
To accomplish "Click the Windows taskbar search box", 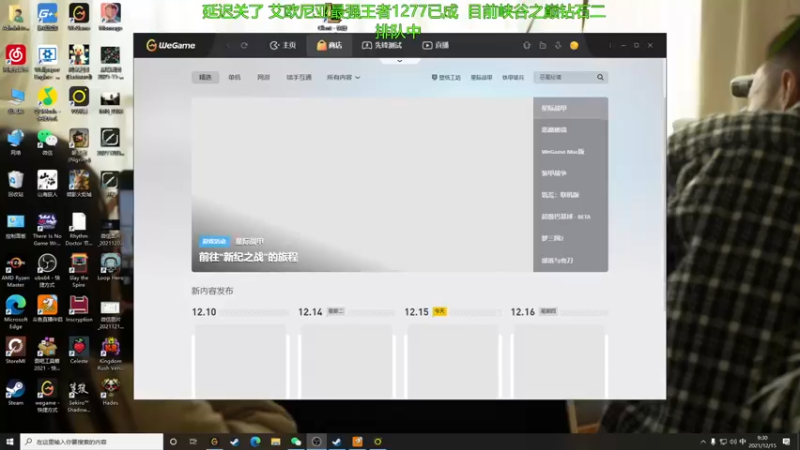I will [x=92, y=441].
